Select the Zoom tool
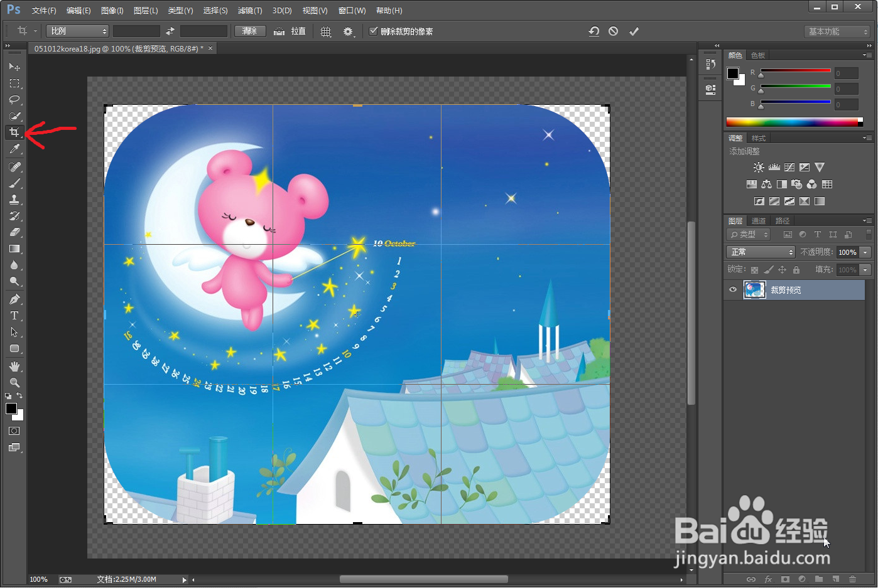878x588 pixels. pyautogui.click(x=14, y=383)
